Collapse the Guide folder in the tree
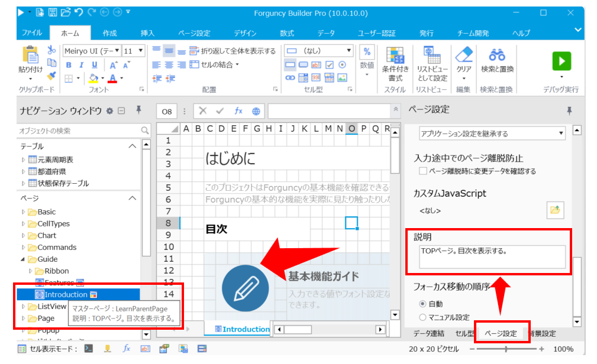The width and height of the screenshot is (597, 364). click(23, 259)
